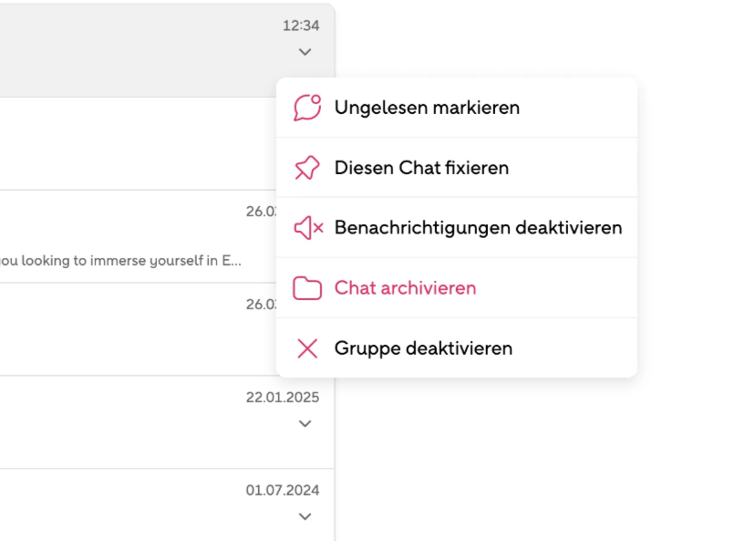Click the pushpin icon in the menu
Screen dimensions: 756x541
[307, 168]
